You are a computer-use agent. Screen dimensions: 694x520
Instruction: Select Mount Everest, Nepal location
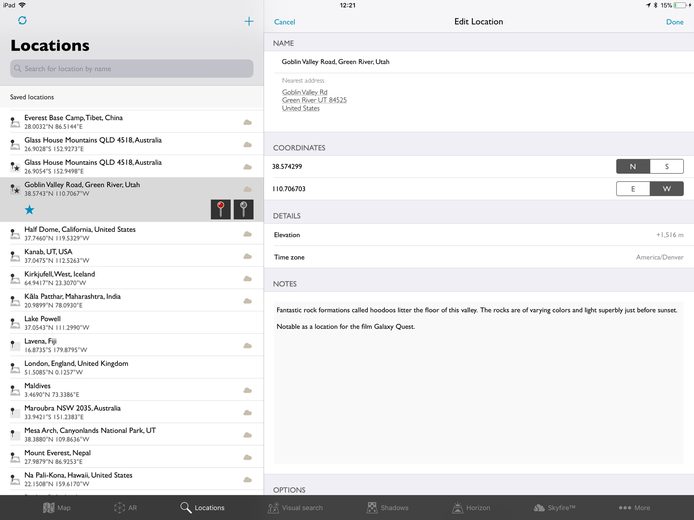tap(132, 457)
